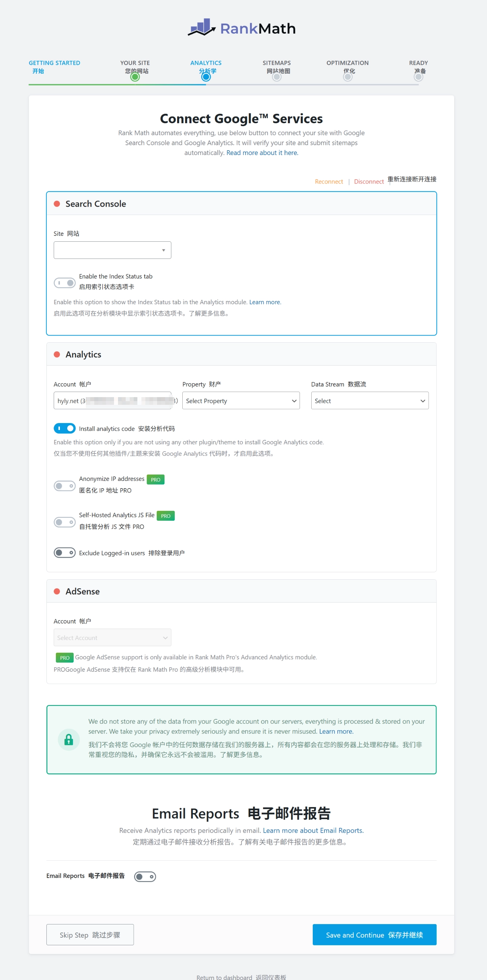Toggle Enable the Index Status tab
Screen dimensions: 487x980
pos(65,283)
